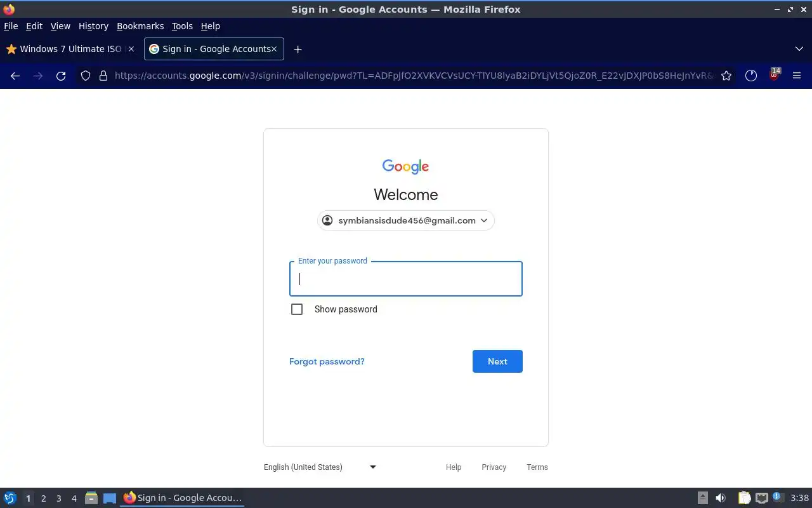
Task: Open a new tab with plus
Action: pyautogui.click(x=298, y=49)
